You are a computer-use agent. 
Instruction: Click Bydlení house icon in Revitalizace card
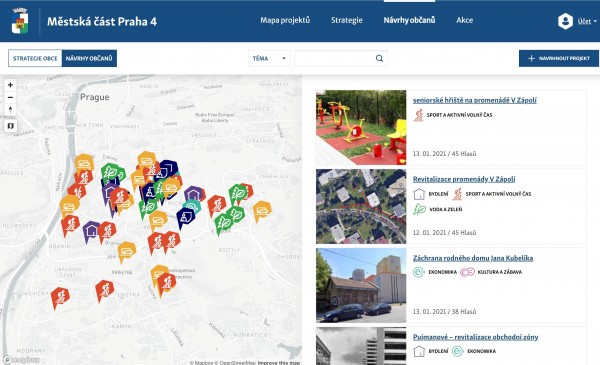click(419, 194)
